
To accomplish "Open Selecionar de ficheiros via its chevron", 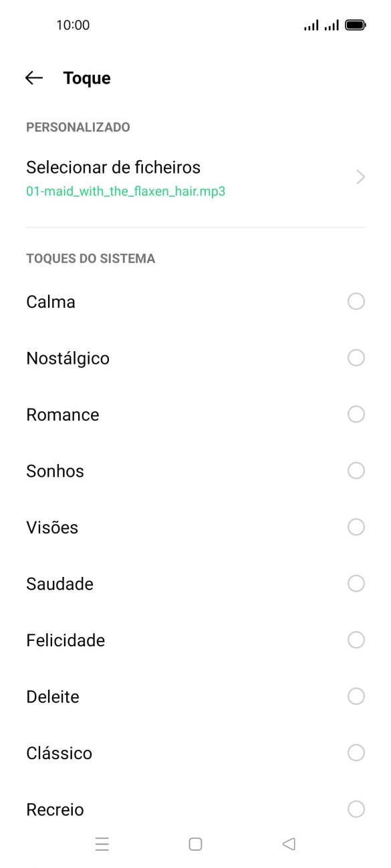I will pyautogui.click(x=360, y=177).
